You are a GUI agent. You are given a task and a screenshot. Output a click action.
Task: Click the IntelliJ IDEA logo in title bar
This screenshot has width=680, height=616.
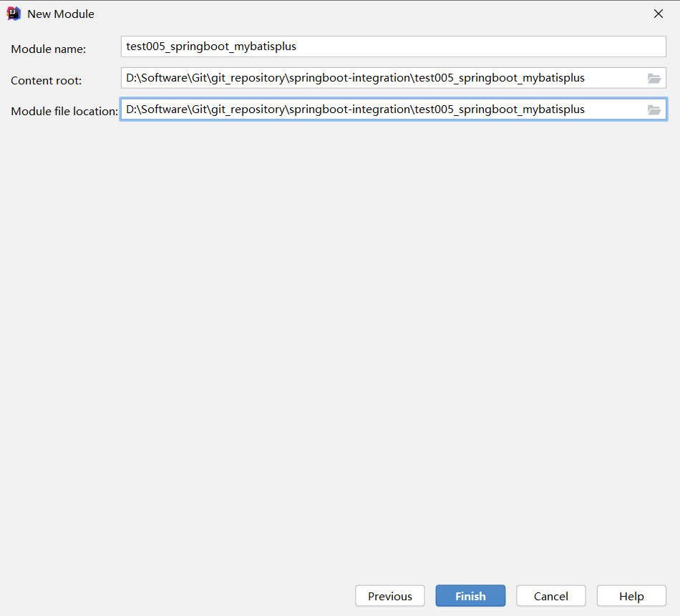(x=14, y=14)
